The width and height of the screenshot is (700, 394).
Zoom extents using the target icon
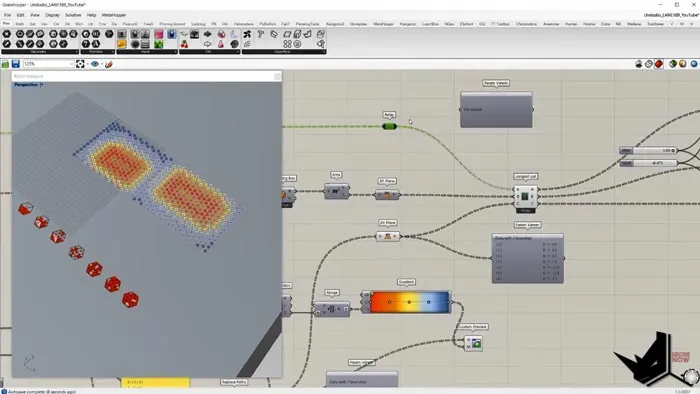[x=80, y=64]
